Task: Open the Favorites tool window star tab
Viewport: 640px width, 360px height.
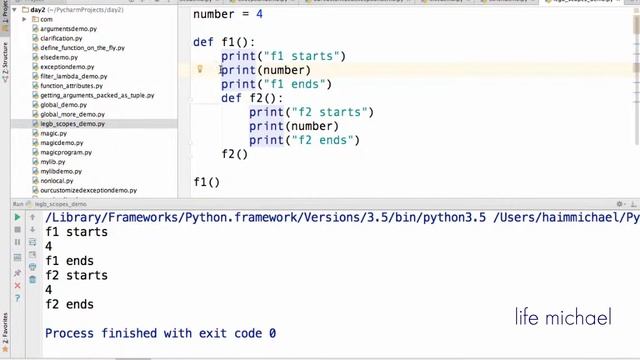Action: pos(5,333)
